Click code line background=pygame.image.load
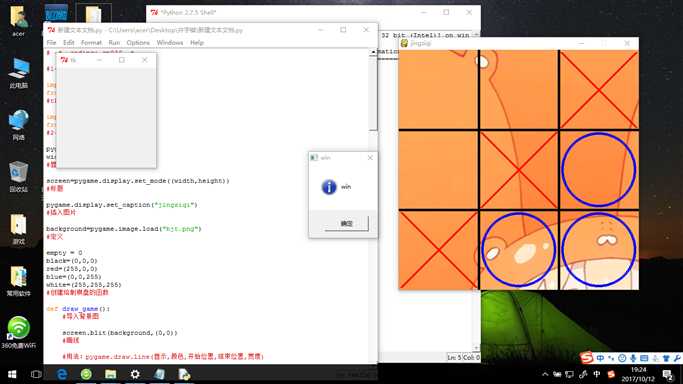The image size is (683, 384). pyautogui.click(x=124, y=229)
